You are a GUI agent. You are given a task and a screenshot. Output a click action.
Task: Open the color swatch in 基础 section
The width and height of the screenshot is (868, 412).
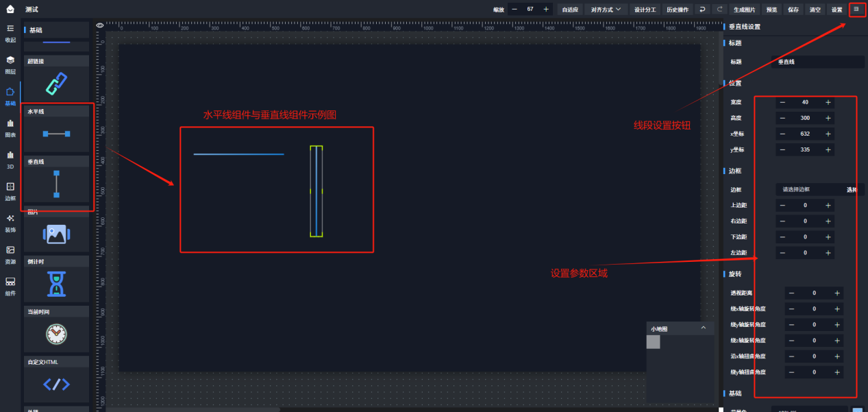point(857,409)
